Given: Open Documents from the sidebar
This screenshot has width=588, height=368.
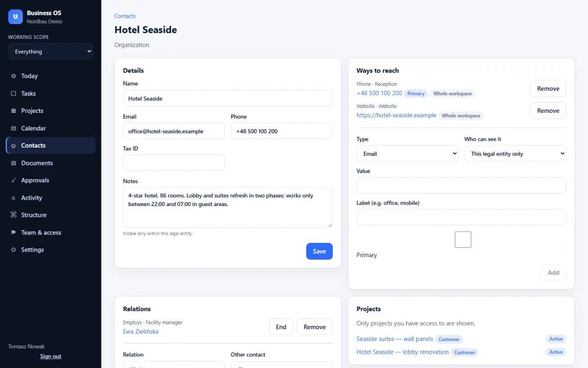Looking at the screenshot, I should [50, 163].
